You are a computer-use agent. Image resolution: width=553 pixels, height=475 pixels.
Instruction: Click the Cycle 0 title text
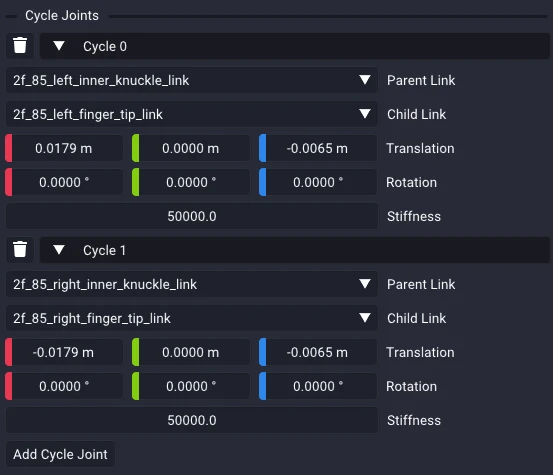(105, 46)
